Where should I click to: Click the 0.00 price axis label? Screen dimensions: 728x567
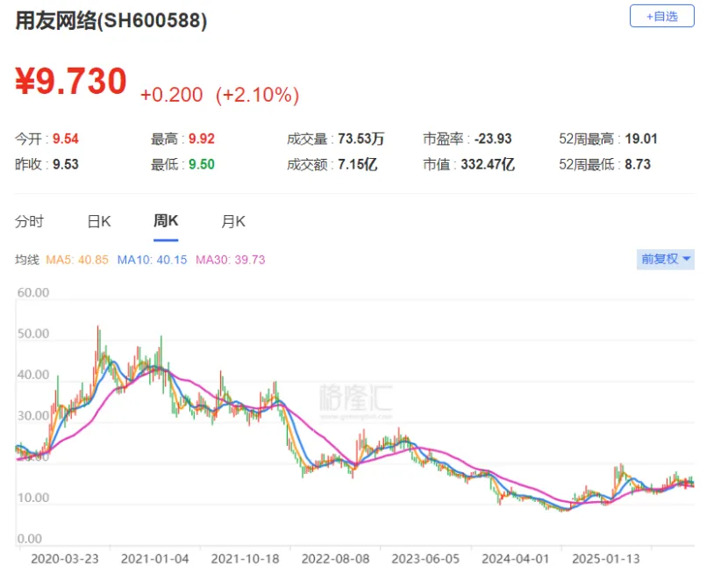click(29, 538)
